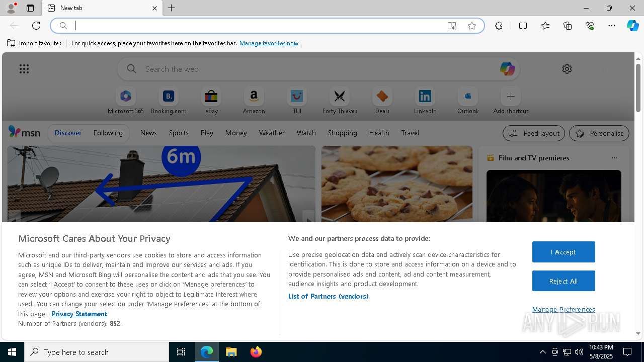Open page settings gear icon
The height and width of the screenshot is (362, 644).
tap(567, 69)
